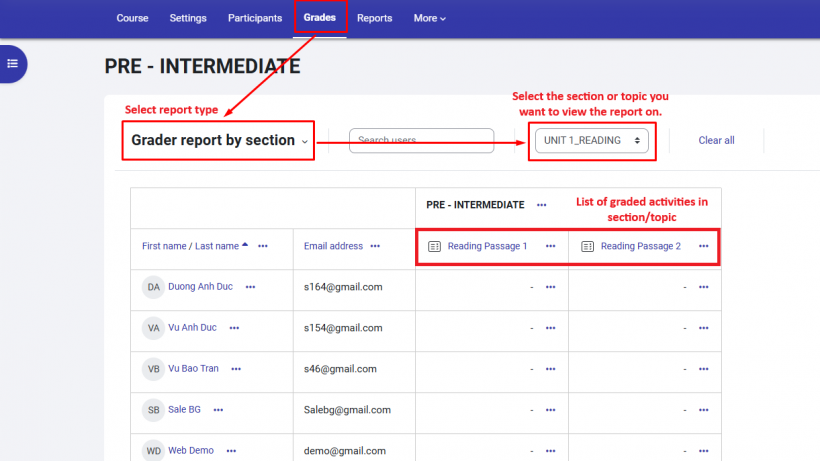Switch to the Settings tab

(188, 18)
